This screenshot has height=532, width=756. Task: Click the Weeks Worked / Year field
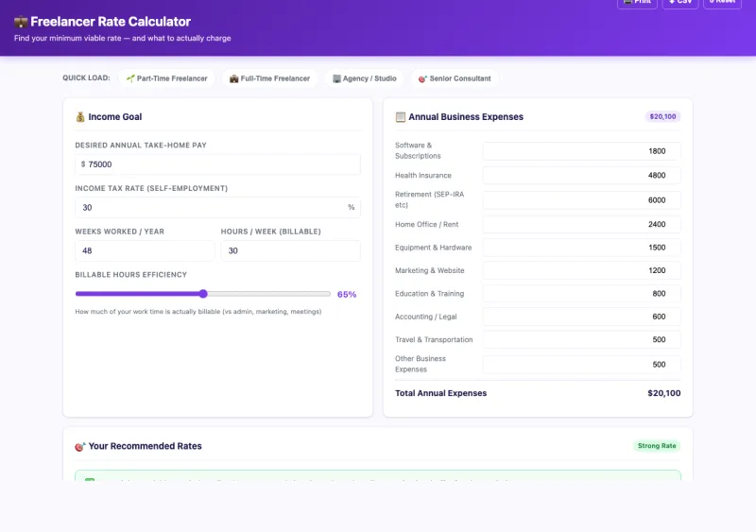(x=145, y=250)
